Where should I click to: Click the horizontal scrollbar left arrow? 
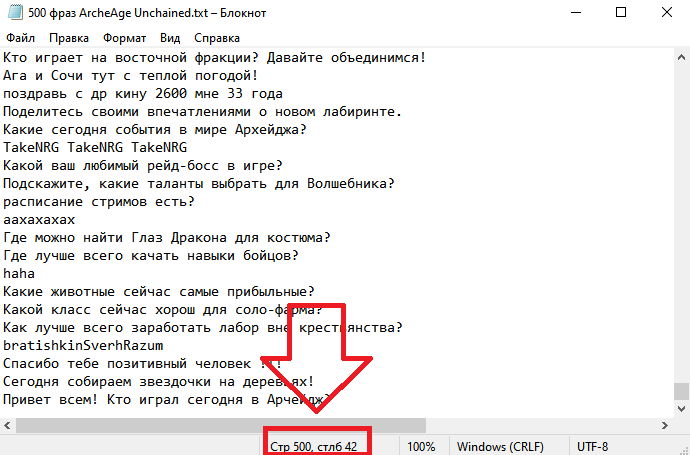(7, 426)
